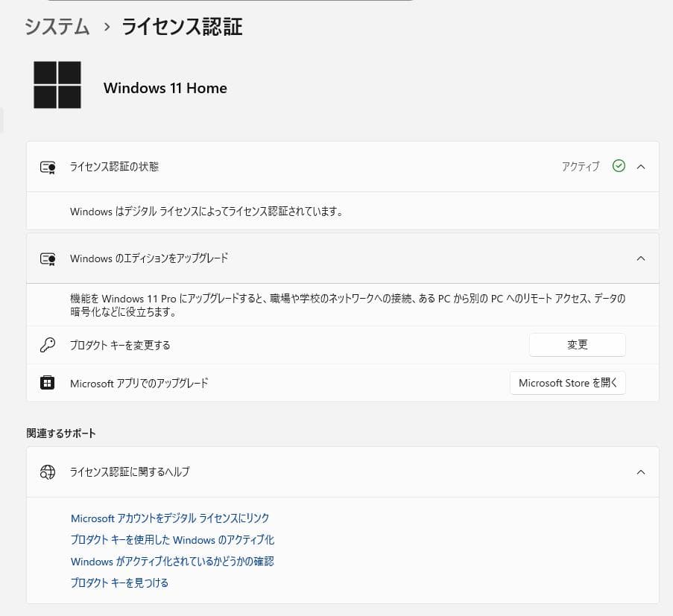The width and height of the screenshot is (673, 616).
Task: Click the certificate icon beside ライセンス認証の状態
Action: [48, 167]
